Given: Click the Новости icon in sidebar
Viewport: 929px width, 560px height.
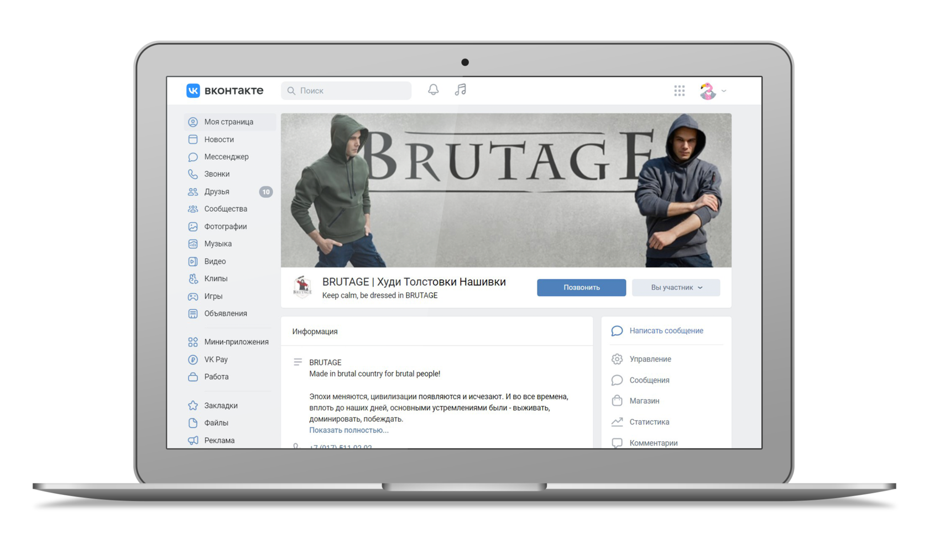Looking at the screenshot, I should tap(193, 139).
